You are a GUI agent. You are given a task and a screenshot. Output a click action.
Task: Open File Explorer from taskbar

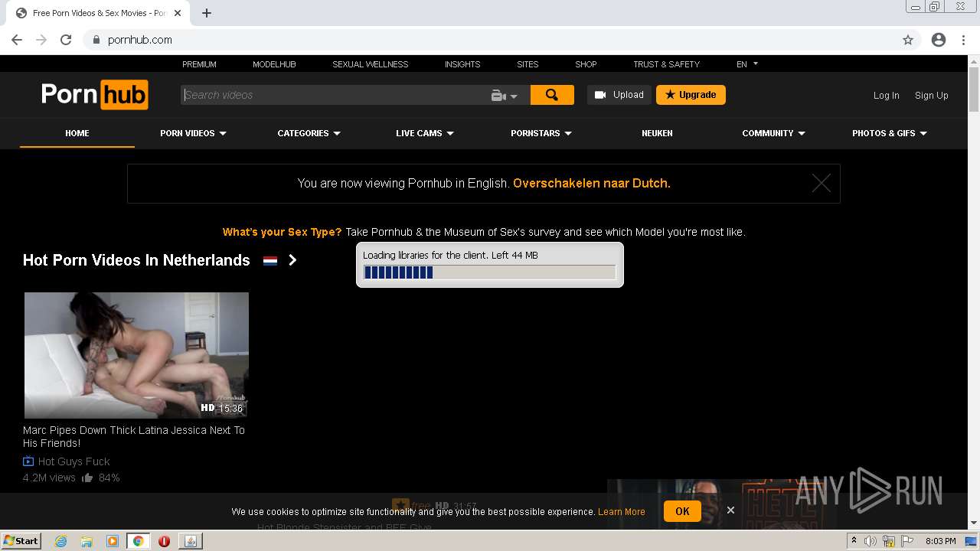87,541
